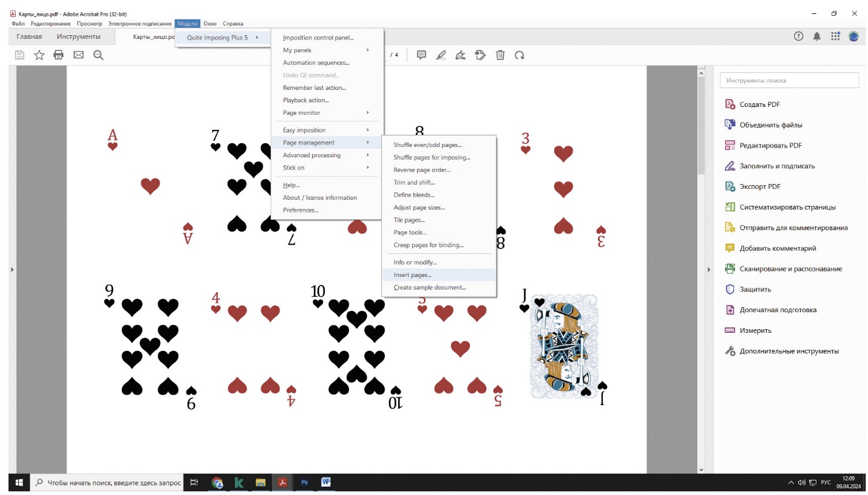This screenshot has height=495, width=868.
Task: Switch to the Инструменты tab
Action: tap(78, 37)
